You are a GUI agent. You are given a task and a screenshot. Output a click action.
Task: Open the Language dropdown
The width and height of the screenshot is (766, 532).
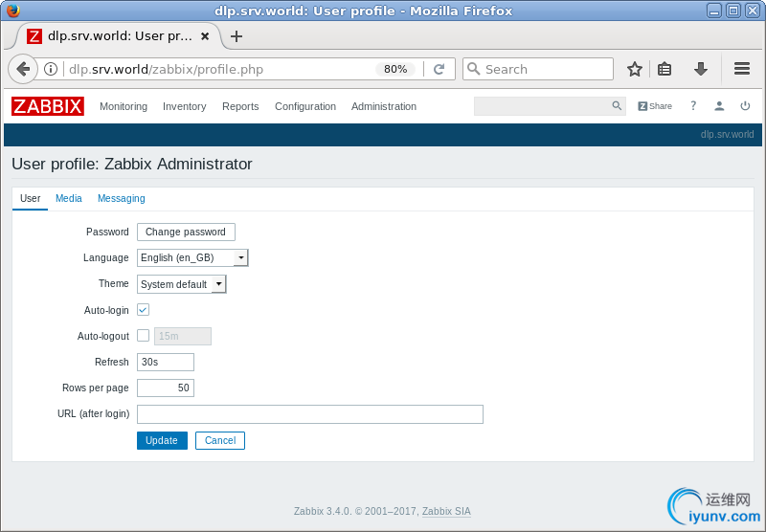point(192,257)
